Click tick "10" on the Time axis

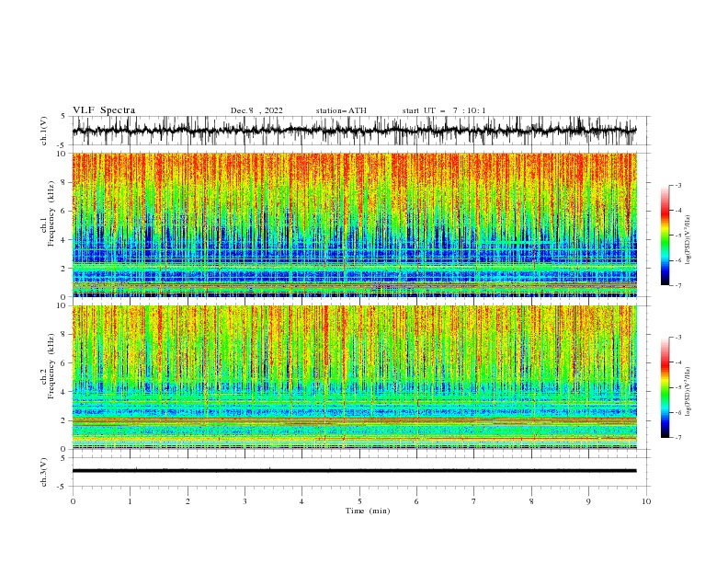click(x=646, y=501)
